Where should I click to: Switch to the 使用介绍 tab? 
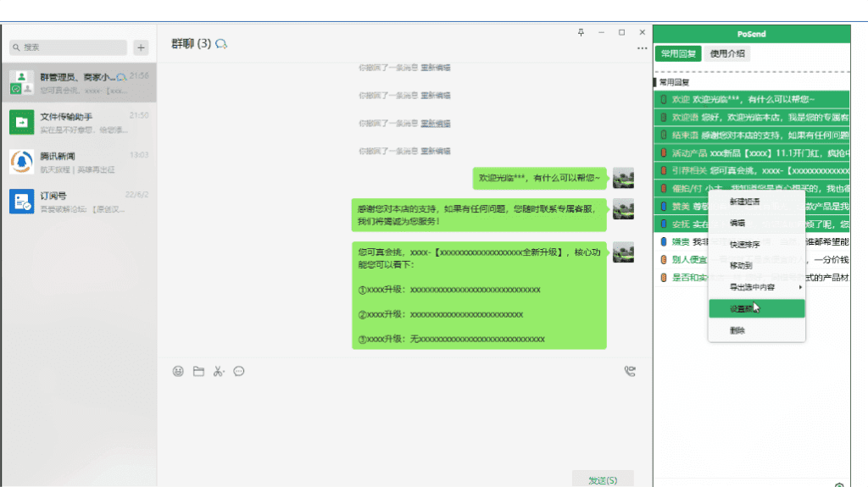click(726, 53)
